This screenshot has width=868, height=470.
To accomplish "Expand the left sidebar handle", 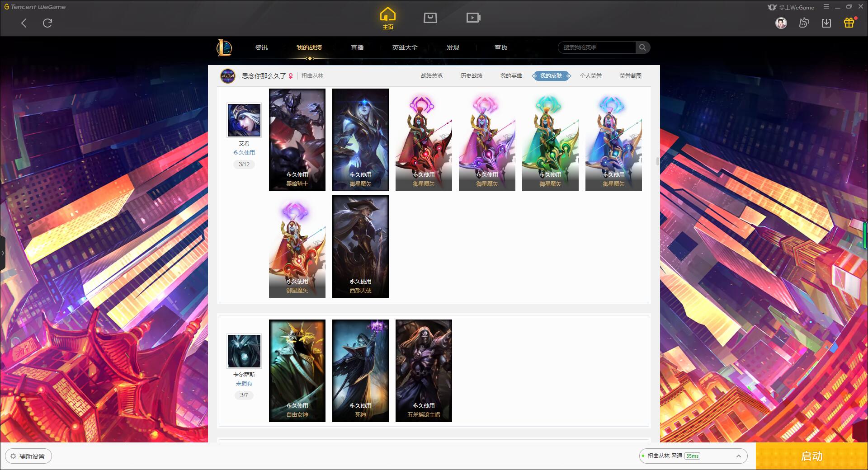I will click(x=3, y=253).
